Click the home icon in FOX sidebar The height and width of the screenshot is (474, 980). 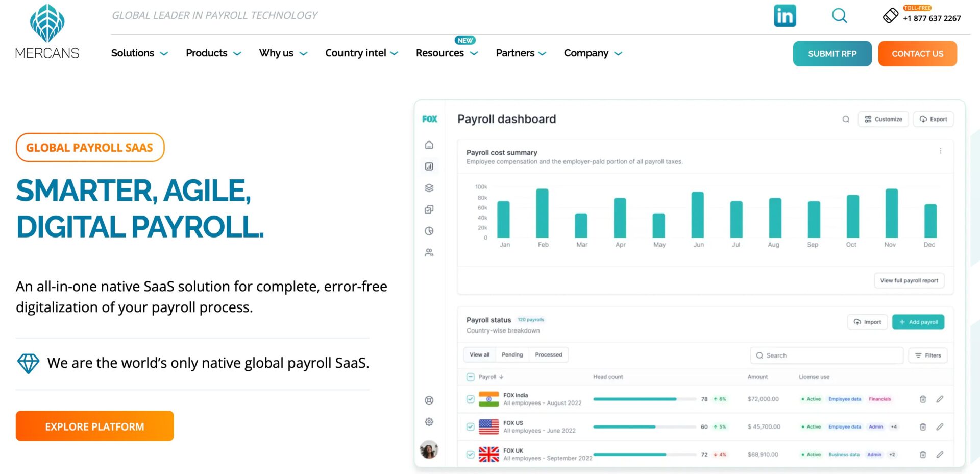click(x=429, y=145)
